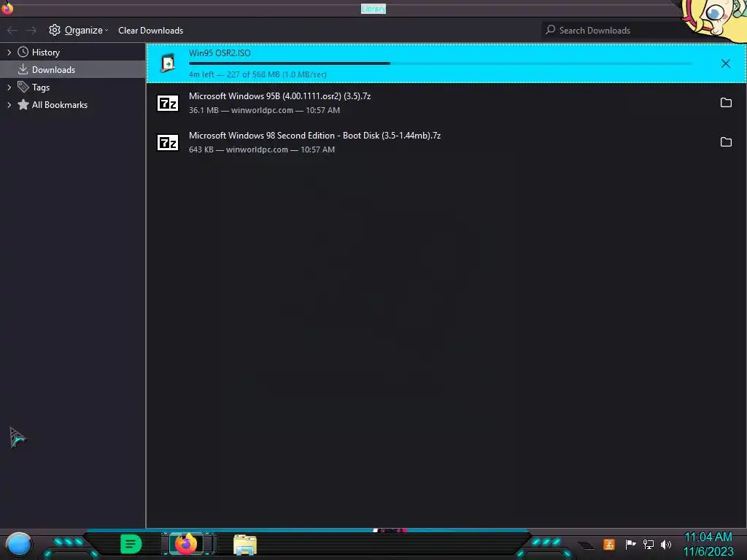Open the Action Center flag icon

pyautogui.click(x=630, y=544)
